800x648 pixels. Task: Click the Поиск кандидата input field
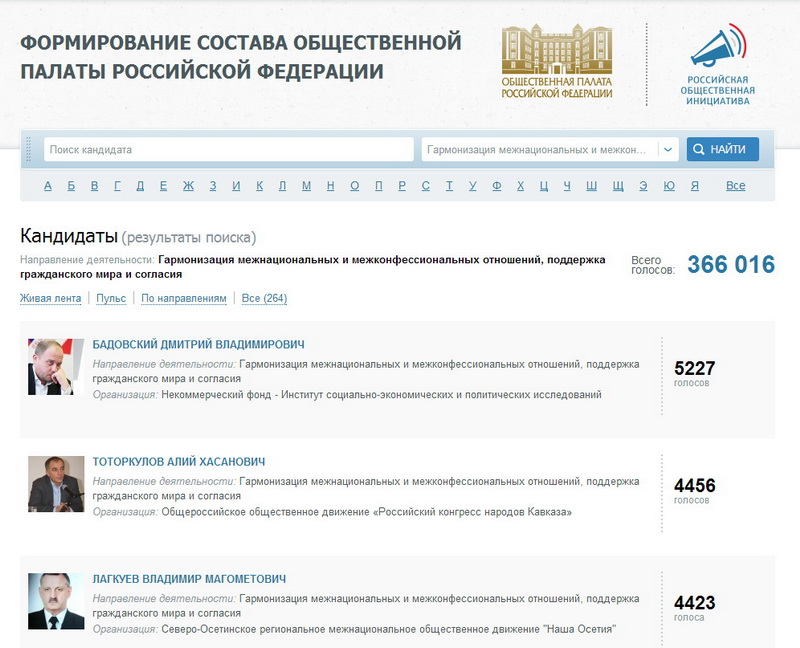point(228,150)
